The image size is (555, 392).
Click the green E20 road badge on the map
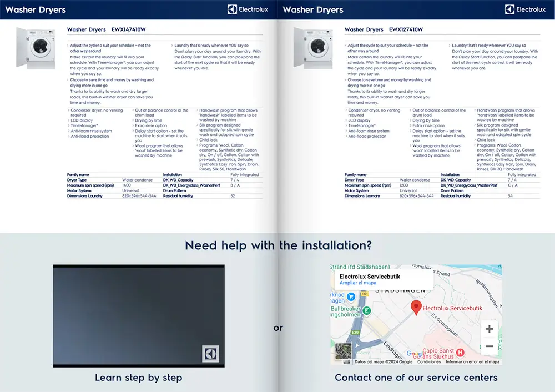355,333
